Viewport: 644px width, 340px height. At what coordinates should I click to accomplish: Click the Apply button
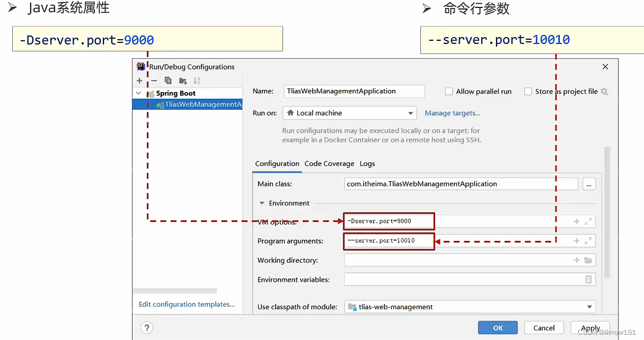tap(589, 327)
